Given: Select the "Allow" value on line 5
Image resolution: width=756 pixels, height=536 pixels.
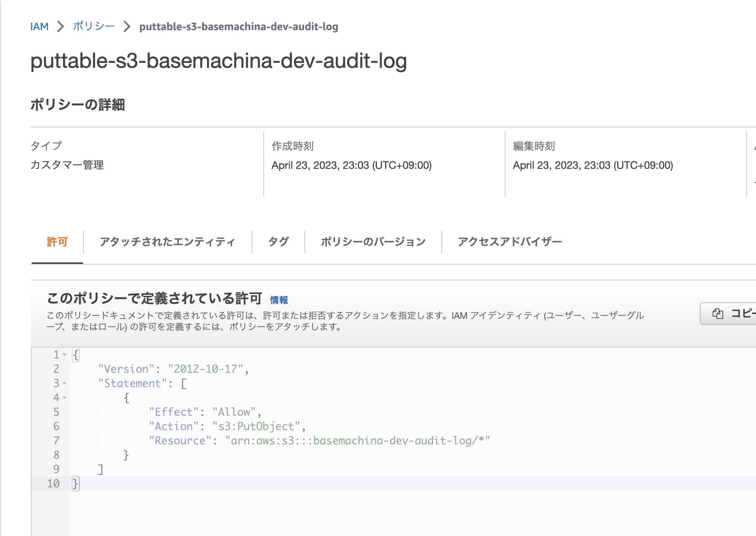Looking at the screenshot, I should click(x=234, y=412).
